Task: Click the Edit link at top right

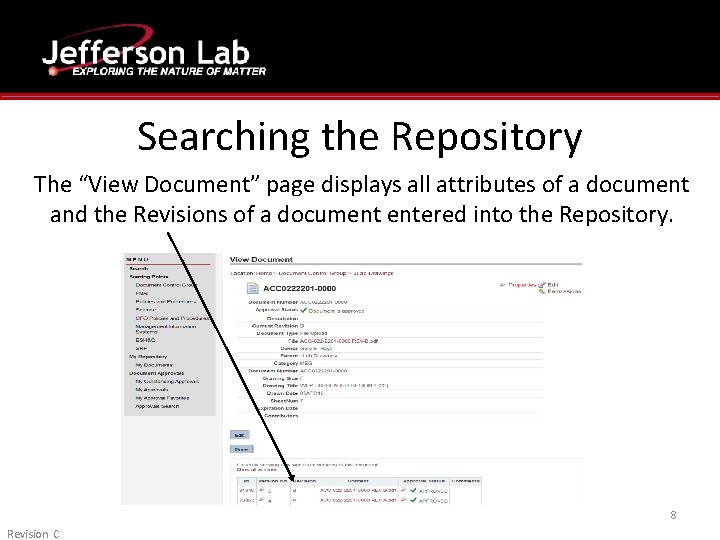Action: (x=553, y=285)
